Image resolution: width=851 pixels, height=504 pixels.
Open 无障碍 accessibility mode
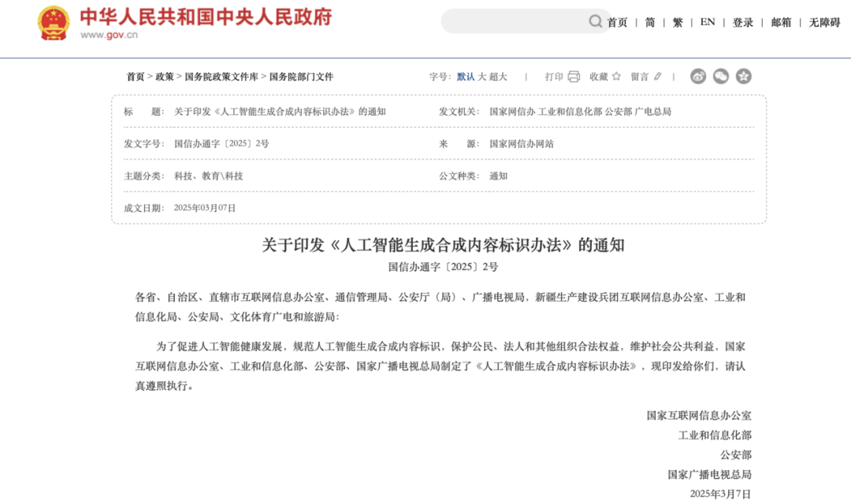824,22
